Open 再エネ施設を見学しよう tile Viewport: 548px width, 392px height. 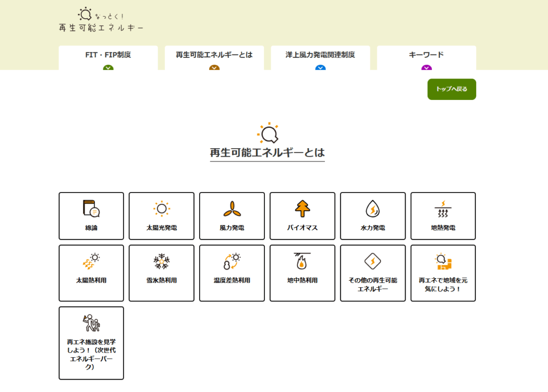(x=91, y=343)
